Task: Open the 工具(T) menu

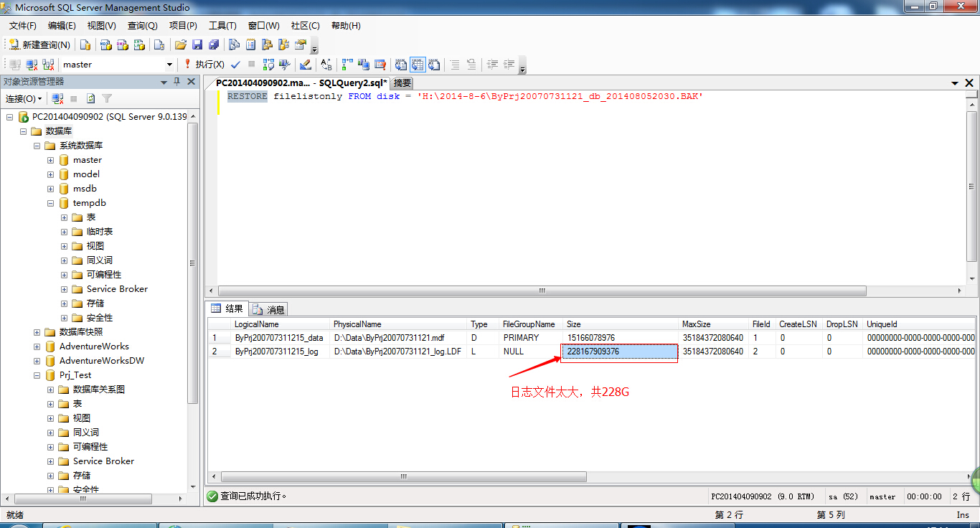Action: tap(222, 25)
